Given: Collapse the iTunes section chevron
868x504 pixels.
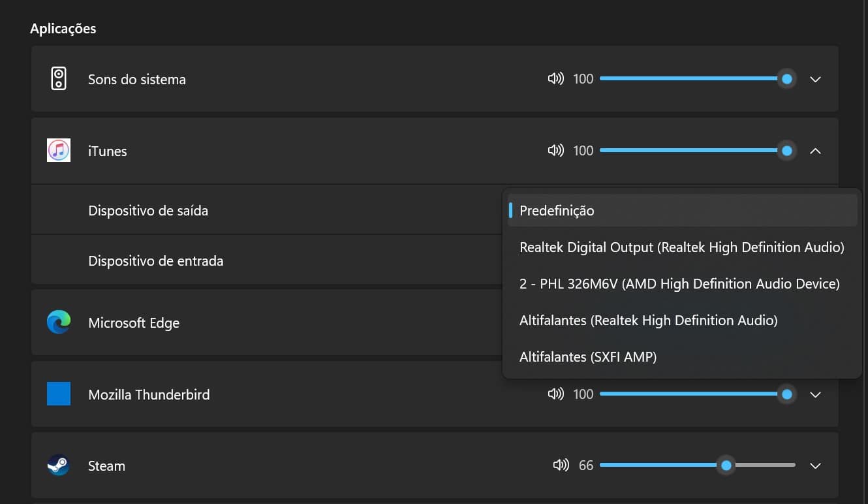Looking at the screenshot, I should point(815,151).
